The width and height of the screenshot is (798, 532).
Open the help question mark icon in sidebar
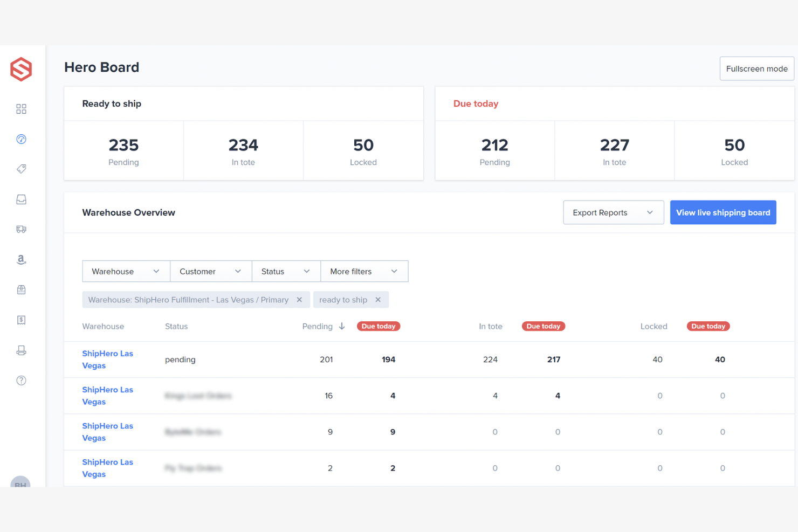click(x=21, y=380)
